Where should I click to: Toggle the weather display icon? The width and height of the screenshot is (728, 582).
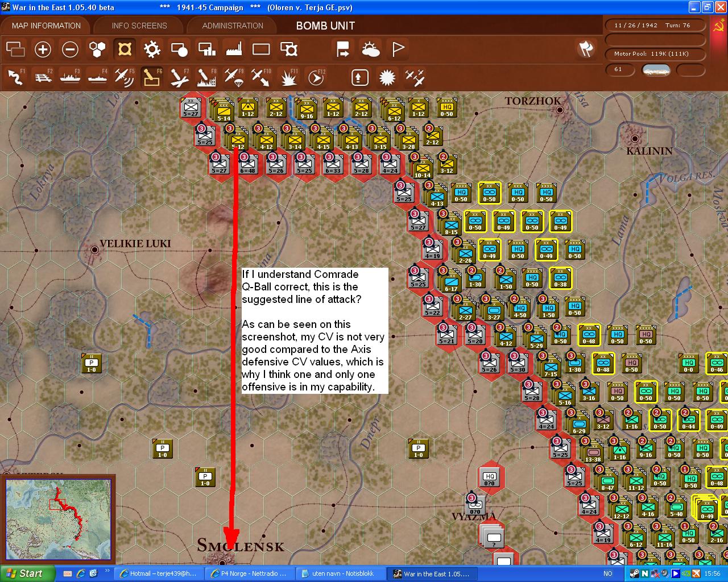click(x=371, y=49)
